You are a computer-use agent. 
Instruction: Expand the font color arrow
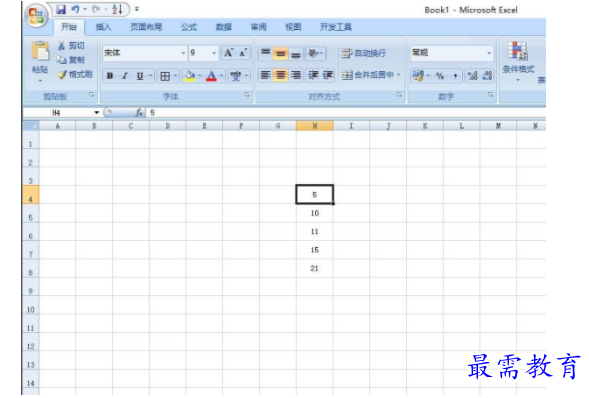222,76
